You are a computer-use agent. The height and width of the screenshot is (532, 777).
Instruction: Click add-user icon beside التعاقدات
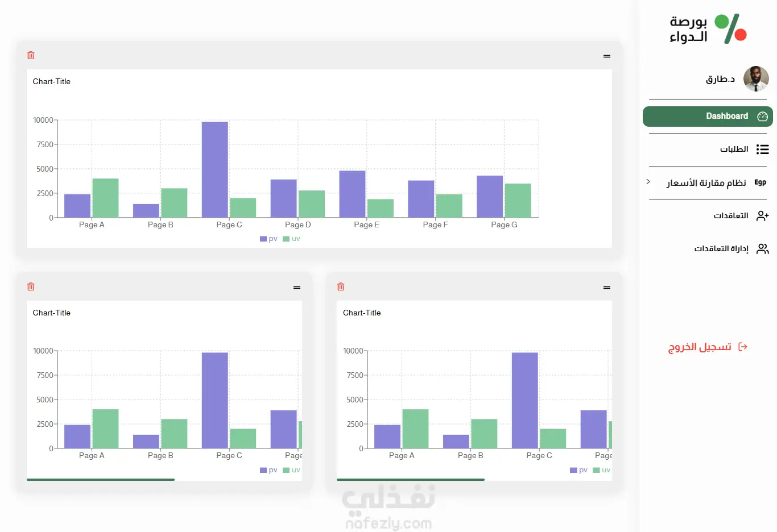[763, 215]
